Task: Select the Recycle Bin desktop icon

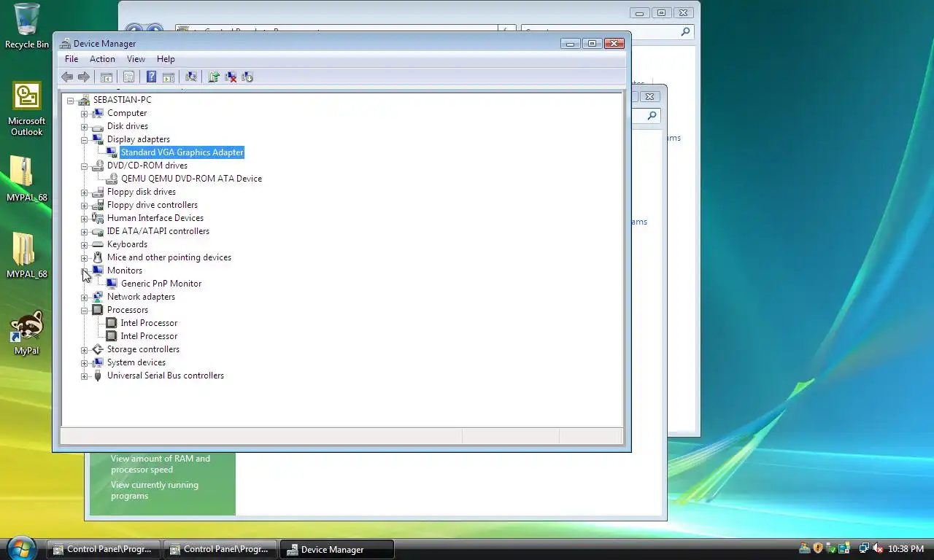Action: coord(27,26)
